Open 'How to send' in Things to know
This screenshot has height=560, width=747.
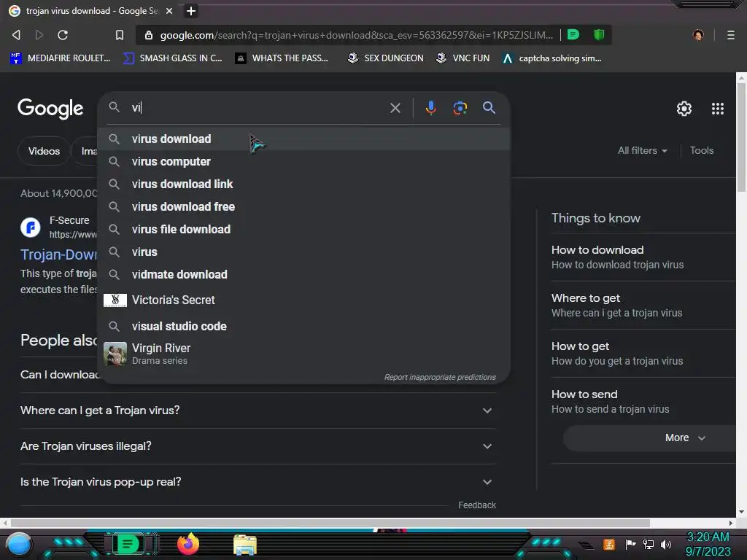(x=643, y=402)
